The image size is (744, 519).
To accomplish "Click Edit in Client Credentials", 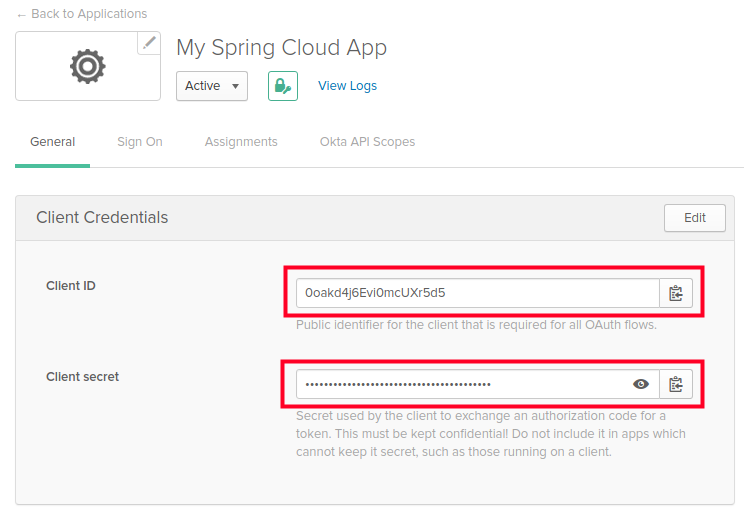I will tap(694, 218).
